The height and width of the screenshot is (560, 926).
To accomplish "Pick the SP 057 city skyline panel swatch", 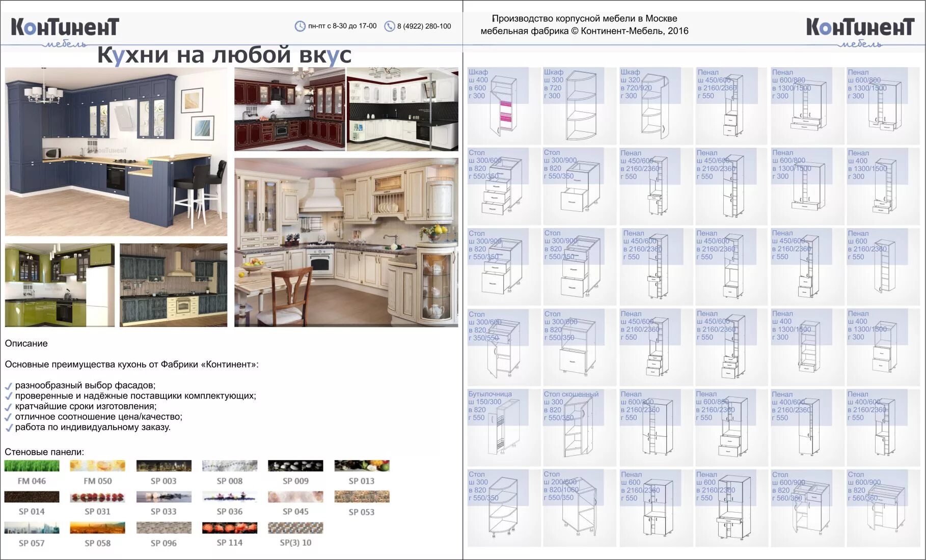I will 32,528.
